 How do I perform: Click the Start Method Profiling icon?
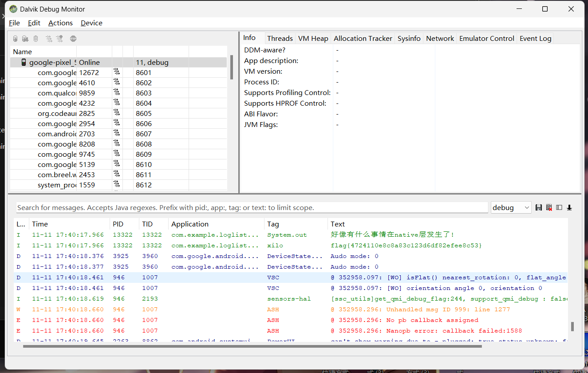[x=59, y=39]
